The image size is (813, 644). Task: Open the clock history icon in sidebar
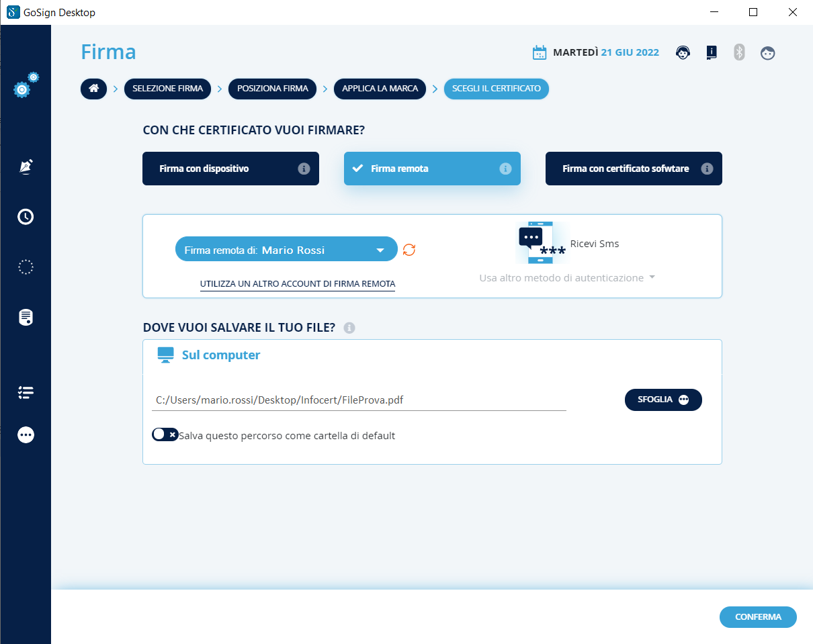26,216
